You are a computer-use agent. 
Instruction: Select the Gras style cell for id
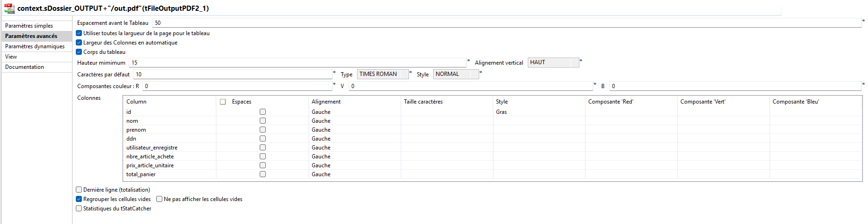click(x=538, y=112)
